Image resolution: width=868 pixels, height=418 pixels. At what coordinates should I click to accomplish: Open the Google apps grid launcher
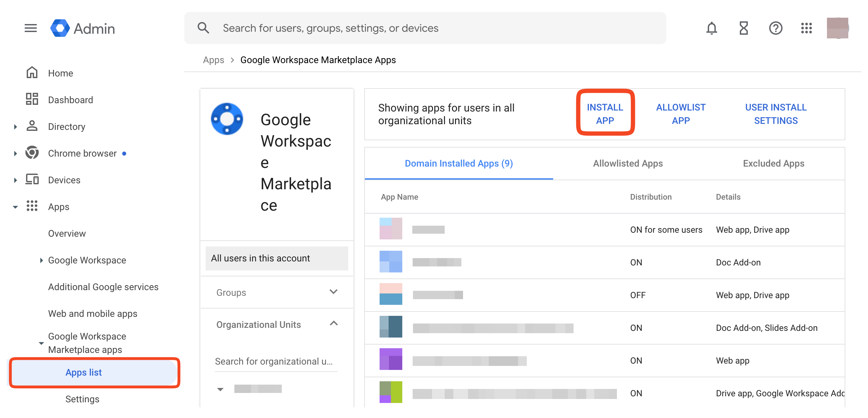click(x=806, y=28)
